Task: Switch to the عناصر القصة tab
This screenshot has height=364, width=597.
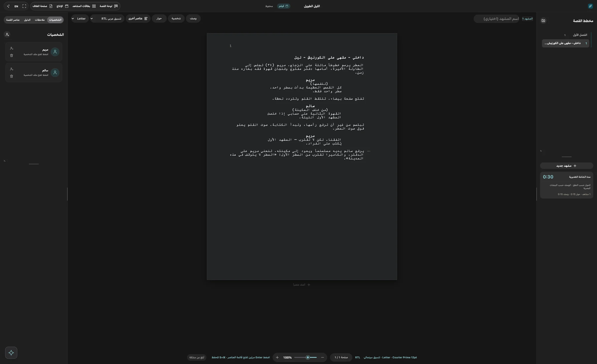Action: (13, 20)
